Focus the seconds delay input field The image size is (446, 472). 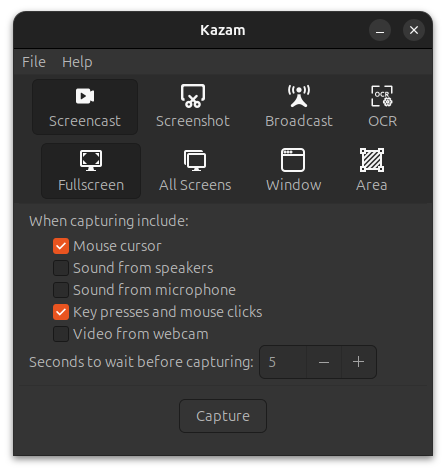click(x=283, y=362)
